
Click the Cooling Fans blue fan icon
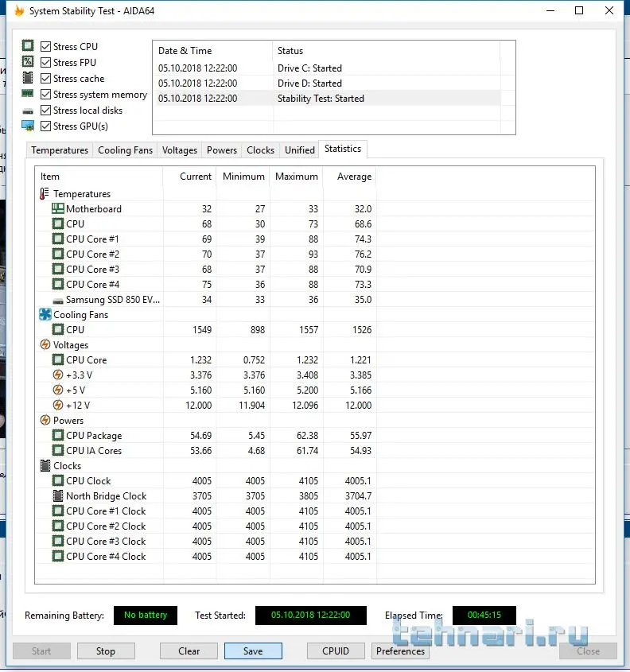45,314
